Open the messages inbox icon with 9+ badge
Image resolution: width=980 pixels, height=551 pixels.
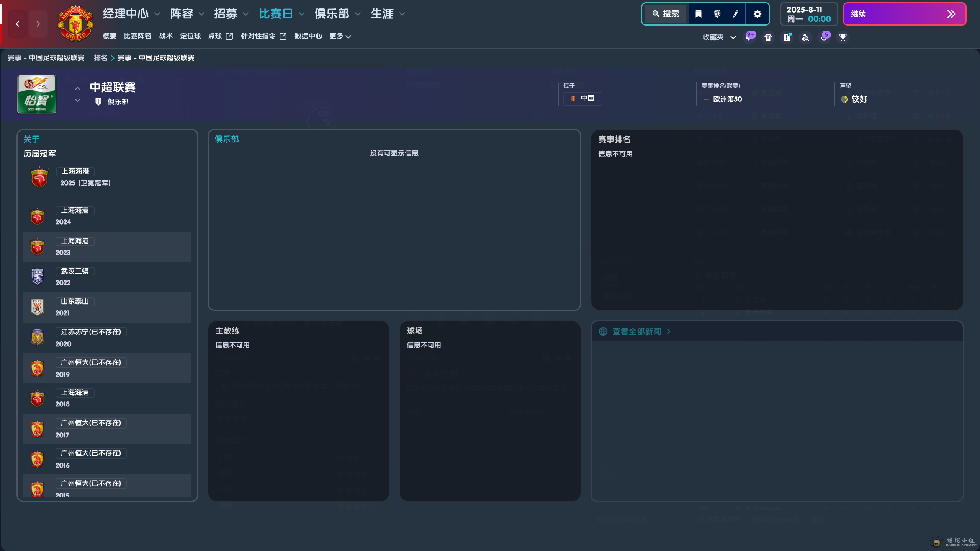click(750, 37)
